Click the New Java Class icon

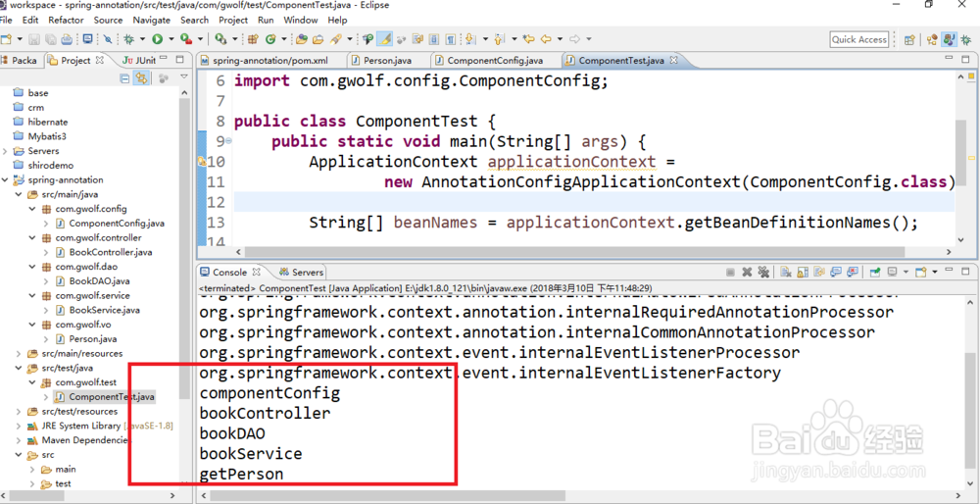[x=270, y=39]
